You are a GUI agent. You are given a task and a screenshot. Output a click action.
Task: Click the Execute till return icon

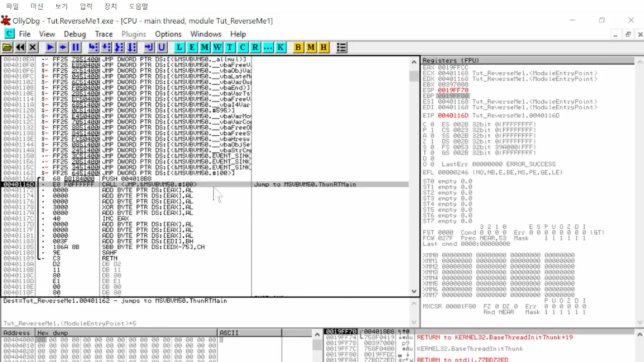(x=149, y=47)
